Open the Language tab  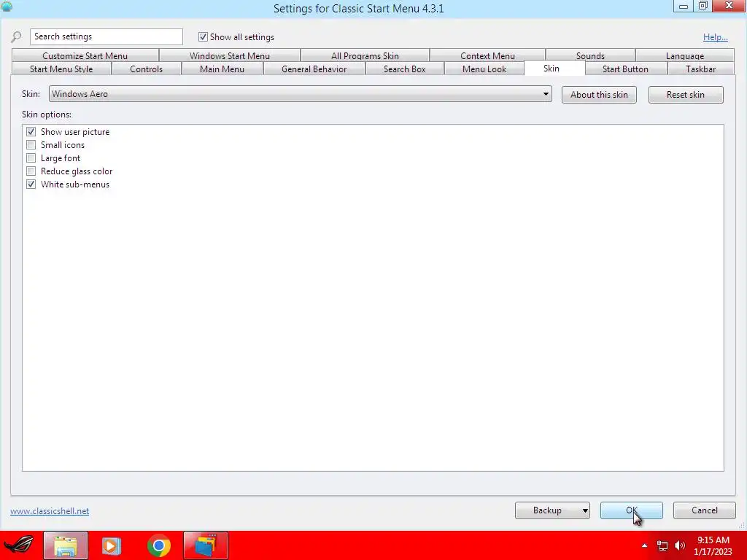[684, 55]
